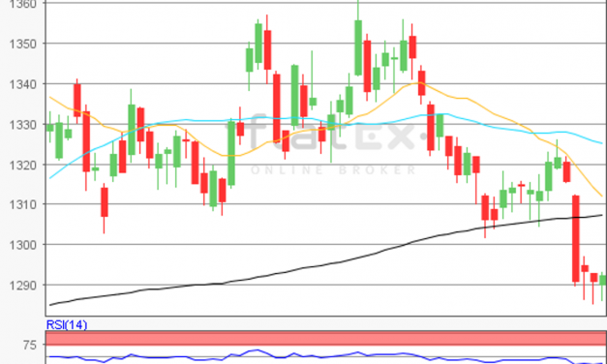Screen dimensions: 607x364
Task: Click the 1320 price axis label
Action: click(22, 165)
